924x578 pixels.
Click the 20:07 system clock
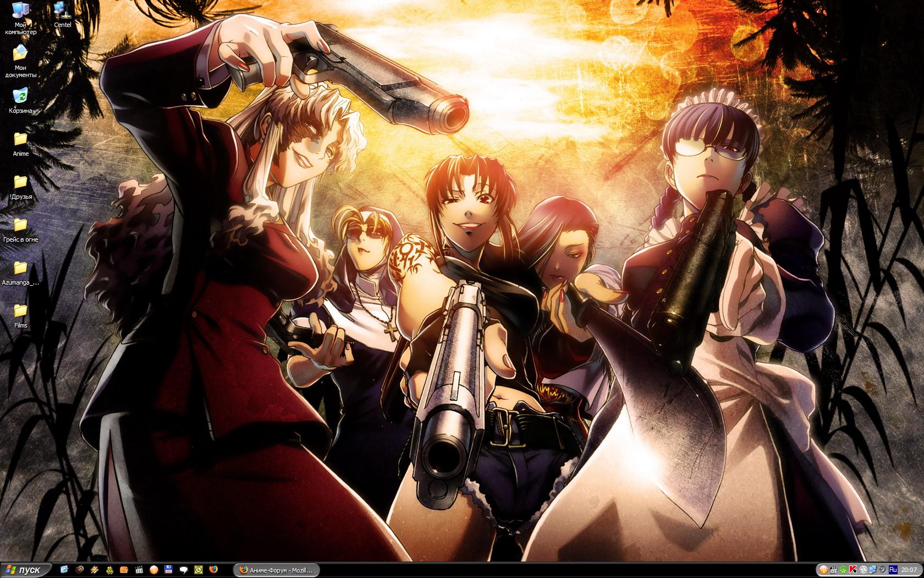909,570
